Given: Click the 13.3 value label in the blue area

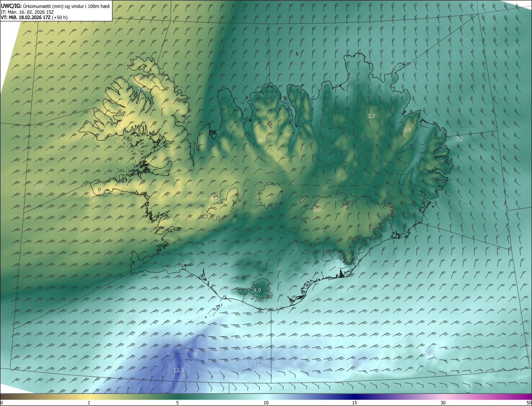Looking at the screenshot, I should coord(178,370).
